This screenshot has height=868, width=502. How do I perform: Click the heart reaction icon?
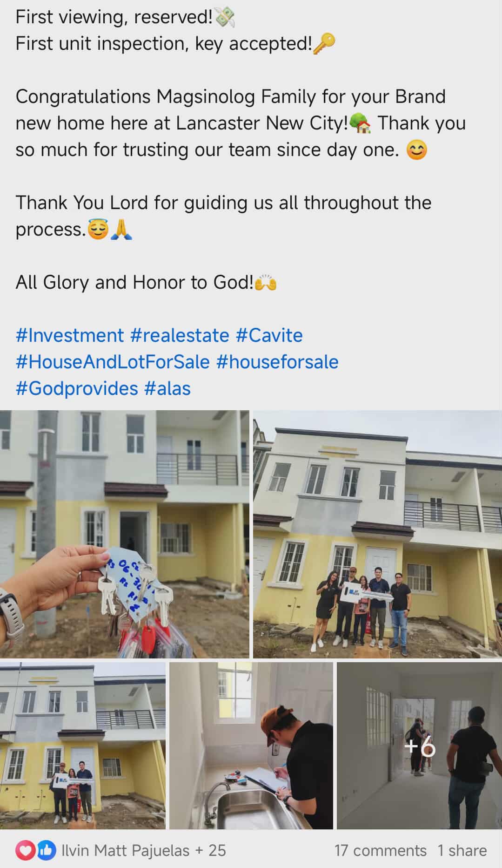[x=25, y=851]
